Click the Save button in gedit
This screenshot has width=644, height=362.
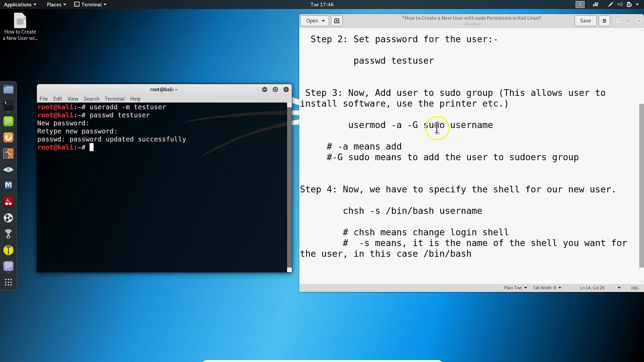[585, 21]
